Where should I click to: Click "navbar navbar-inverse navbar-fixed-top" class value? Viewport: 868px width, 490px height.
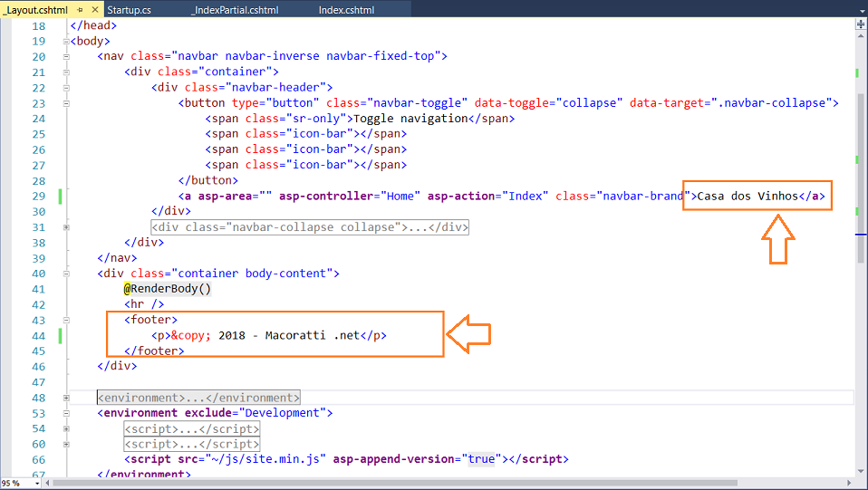click(x=306, y=56)
